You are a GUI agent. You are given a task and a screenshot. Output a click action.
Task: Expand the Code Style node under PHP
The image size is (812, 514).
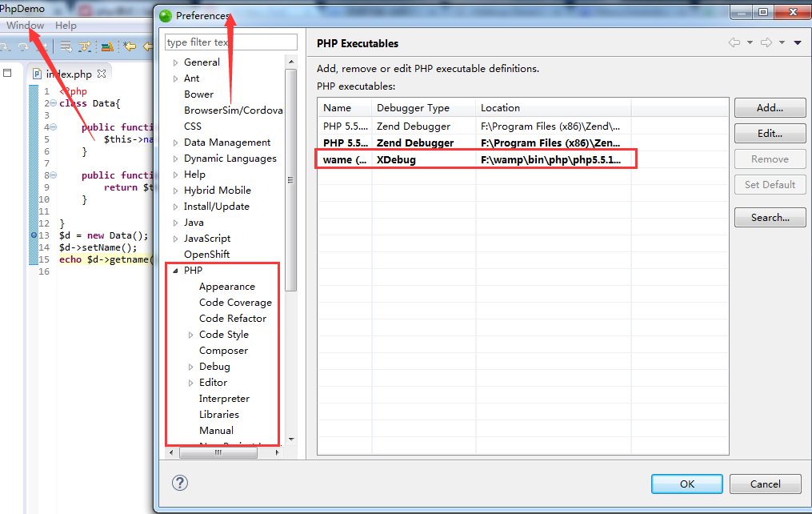190,335
